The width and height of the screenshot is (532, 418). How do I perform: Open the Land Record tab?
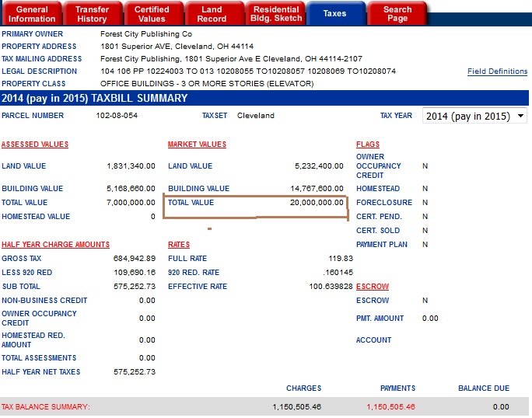click(212, 13)
